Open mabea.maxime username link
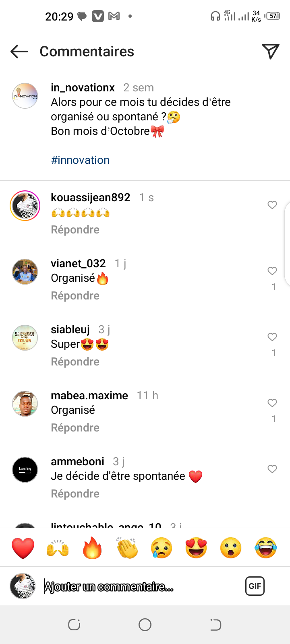The image size is (290, 644). tap(89, 396)
